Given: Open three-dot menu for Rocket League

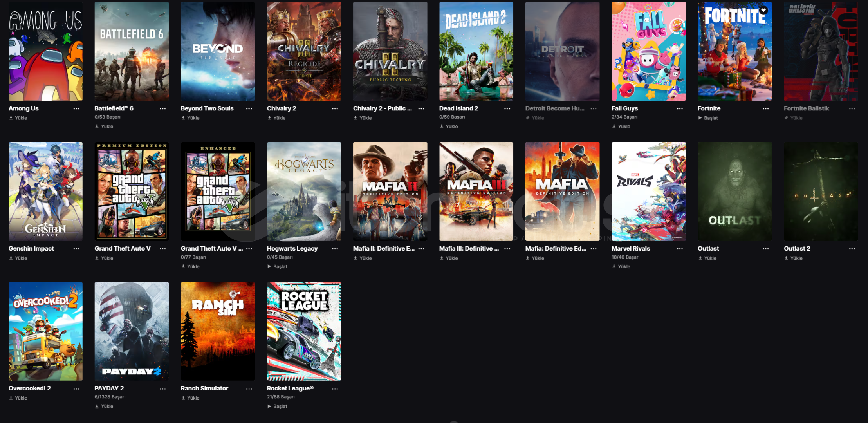Looking at the screenshot, I should point(335,389).
